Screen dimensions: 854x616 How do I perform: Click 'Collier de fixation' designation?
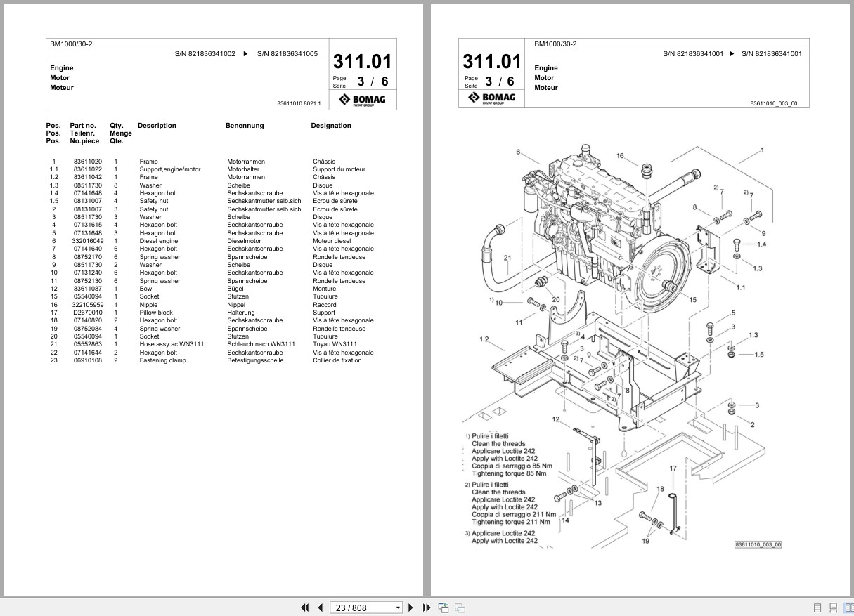coord(337,360)
